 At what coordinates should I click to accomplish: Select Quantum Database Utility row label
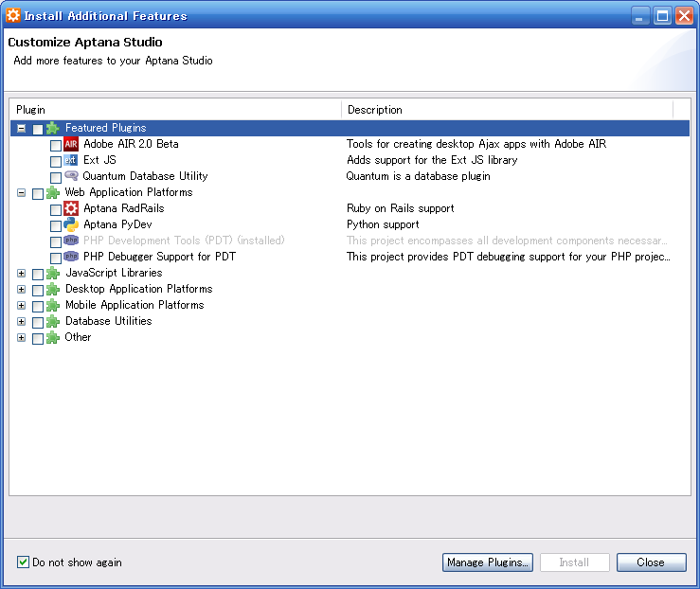point(145,176)
